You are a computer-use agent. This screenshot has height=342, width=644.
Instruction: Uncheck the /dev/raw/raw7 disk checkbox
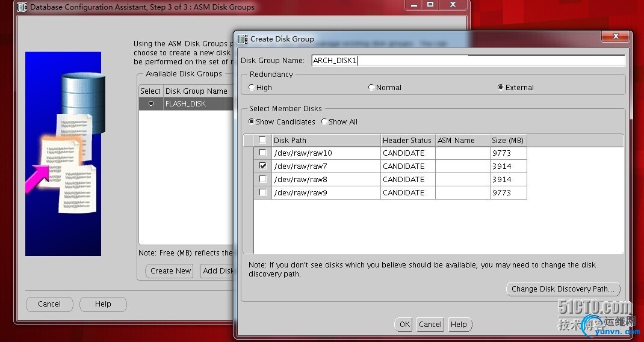(x=262, y=166)
